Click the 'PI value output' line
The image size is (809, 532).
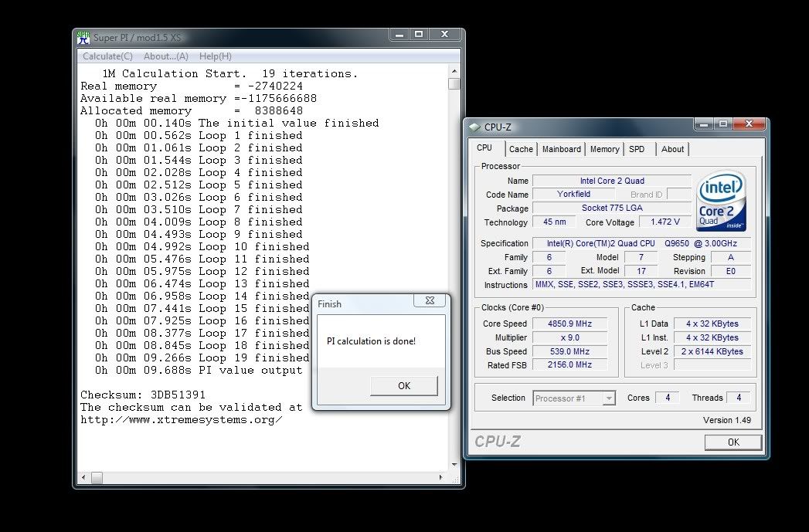click(x=199, y=370)
